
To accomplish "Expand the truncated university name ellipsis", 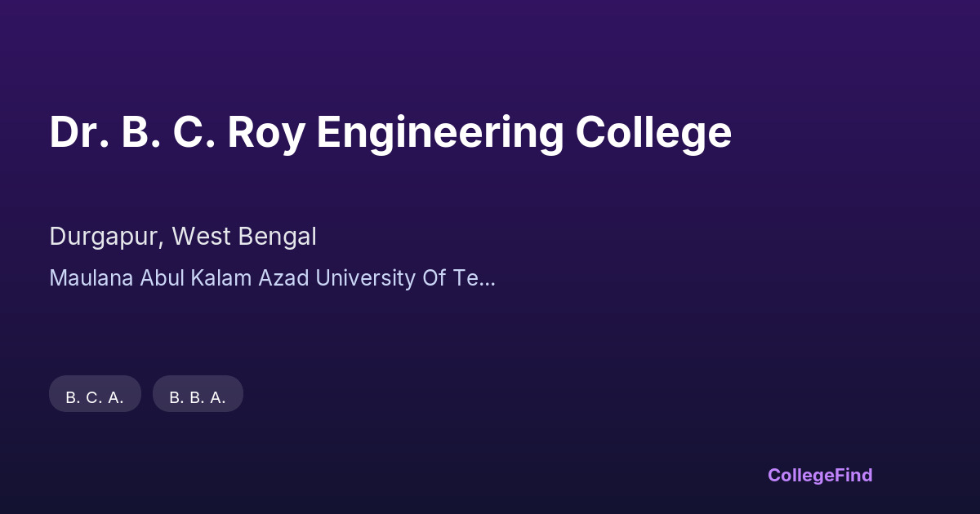I will point(487,280).
